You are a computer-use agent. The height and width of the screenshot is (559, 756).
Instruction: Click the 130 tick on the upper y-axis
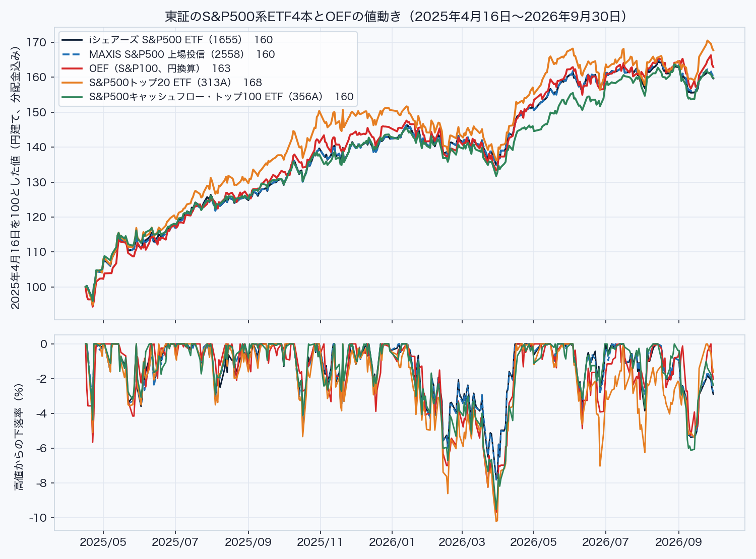click(x=37, y=182)
